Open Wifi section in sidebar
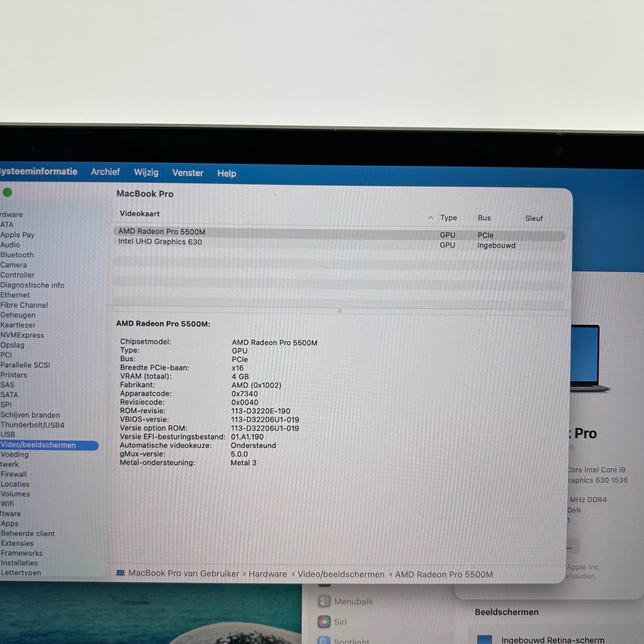The image size is (644, 644). click(7, 503)
